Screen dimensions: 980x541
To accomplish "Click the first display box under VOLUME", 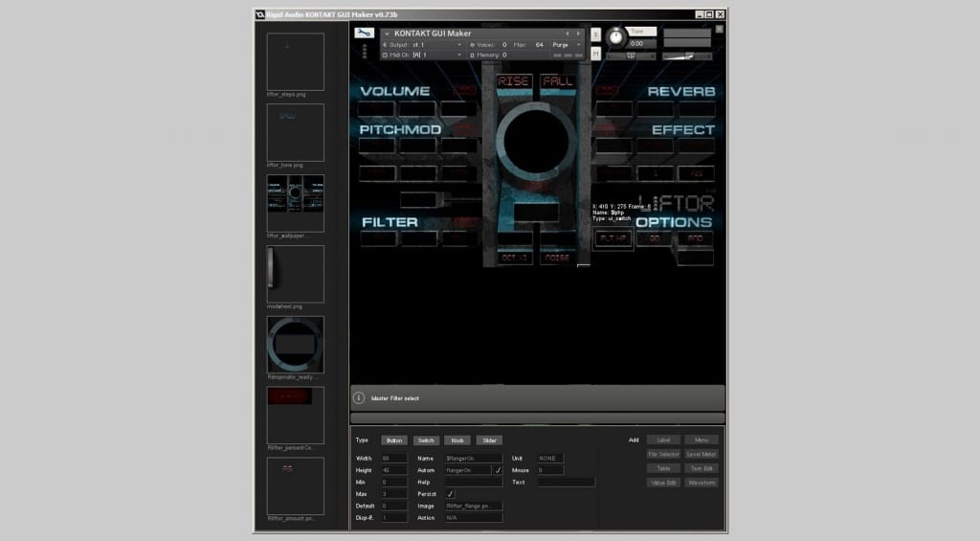I will 376,109.
